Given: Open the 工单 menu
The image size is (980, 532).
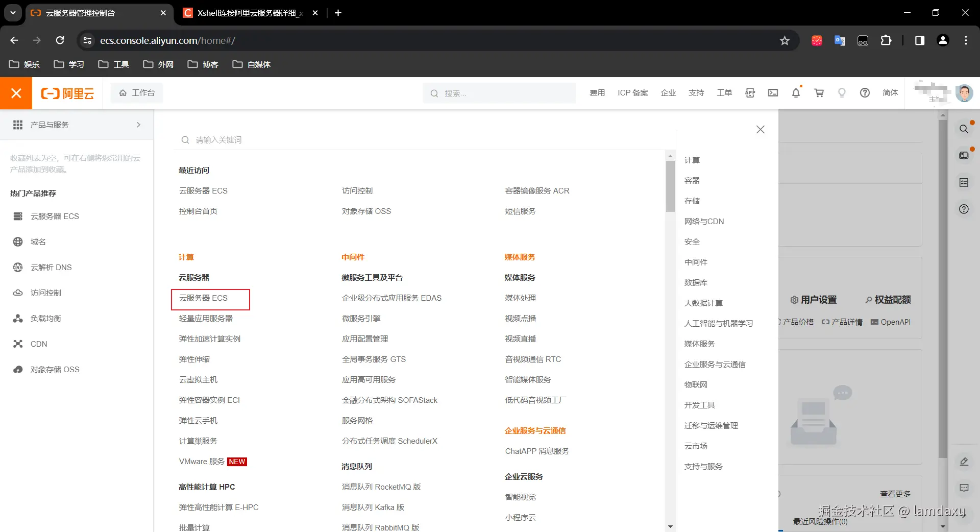Looking at the screenshot, I should coord(724,93).
